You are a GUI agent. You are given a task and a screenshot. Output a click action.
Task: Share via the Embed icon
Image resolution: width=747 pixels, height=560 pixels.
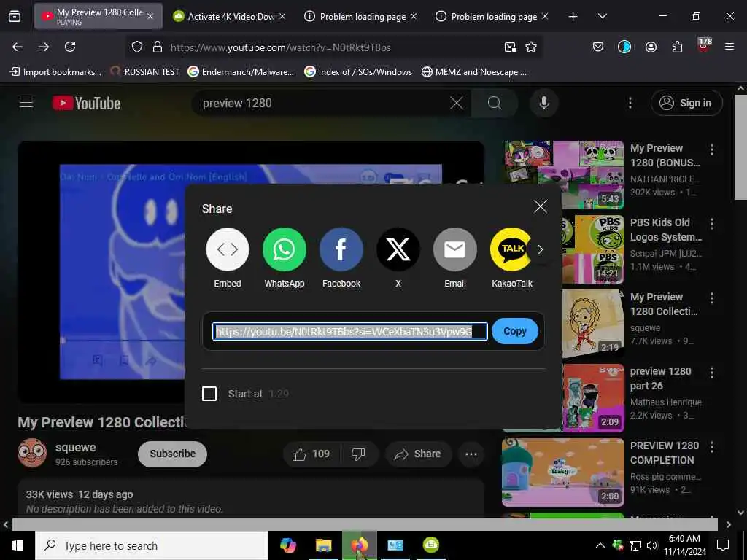[228, 249]
